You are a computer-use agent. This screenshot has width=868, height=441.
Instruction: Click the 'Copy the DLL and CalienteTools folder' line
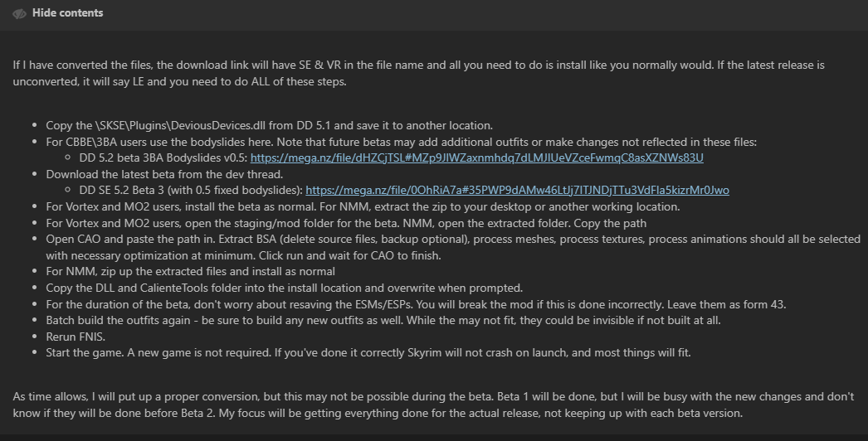284,288
